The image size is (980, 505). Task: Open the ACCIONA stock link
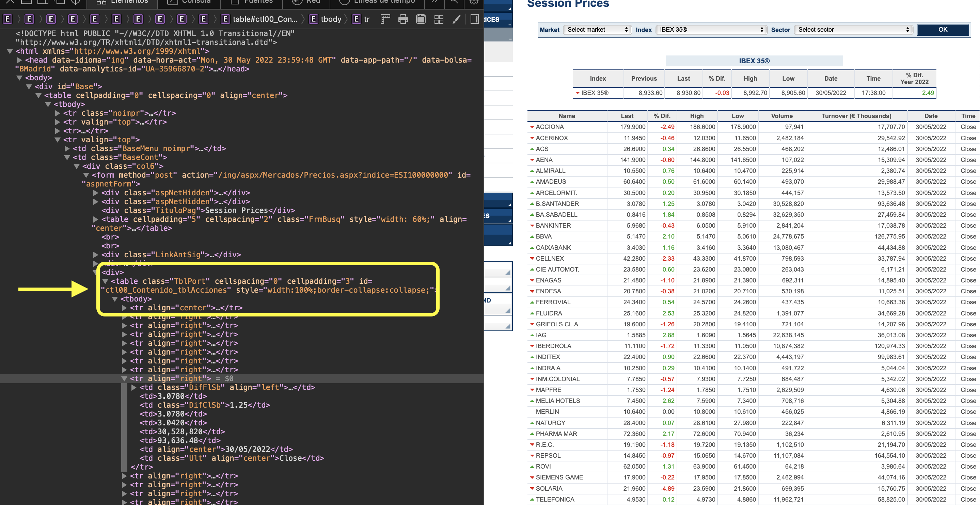[x=550, y=127]
